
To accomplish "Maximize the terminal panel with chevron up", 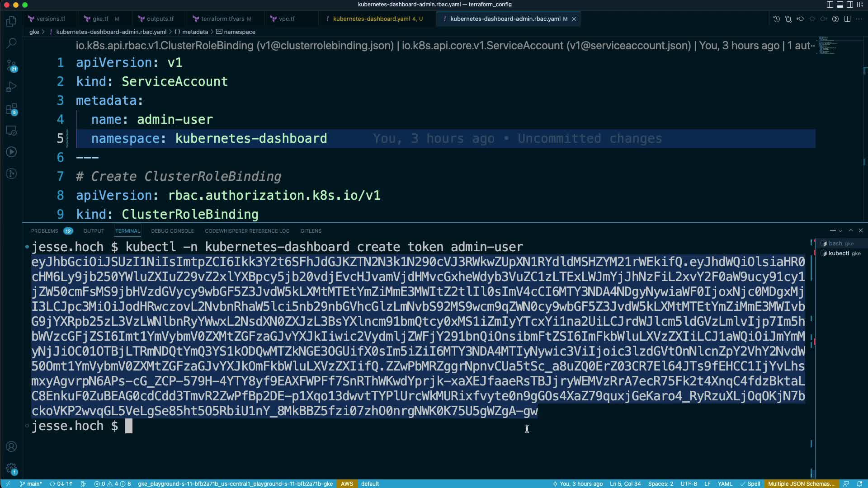I will (x=850, y=230).
